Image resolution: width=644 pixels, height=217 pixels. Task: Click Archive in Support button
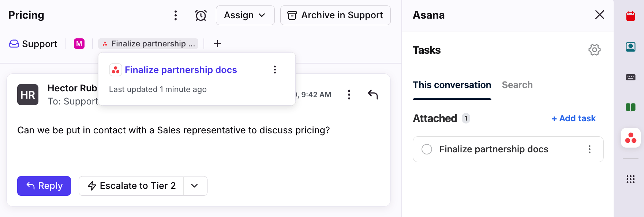point(335,15)
